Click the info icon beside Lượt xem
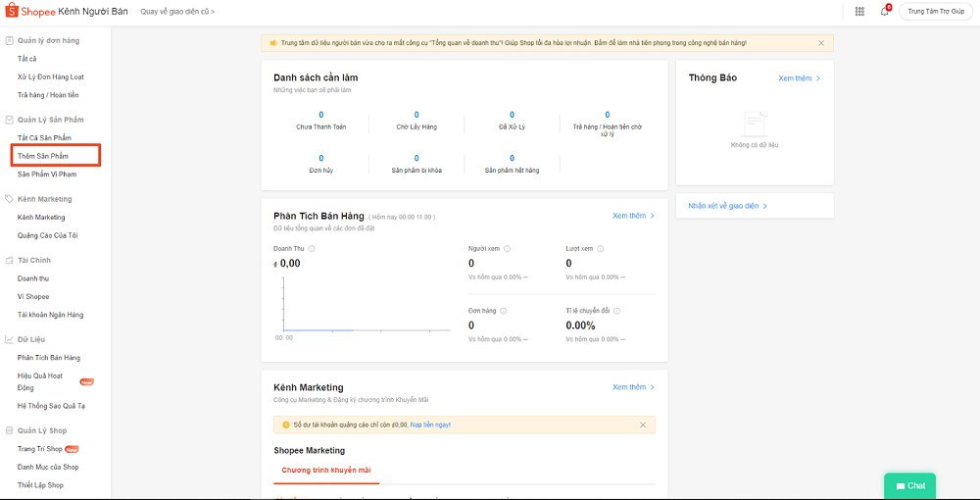Image resolution: width=980 pixels, height=500 pixels. tap(601, 249)
